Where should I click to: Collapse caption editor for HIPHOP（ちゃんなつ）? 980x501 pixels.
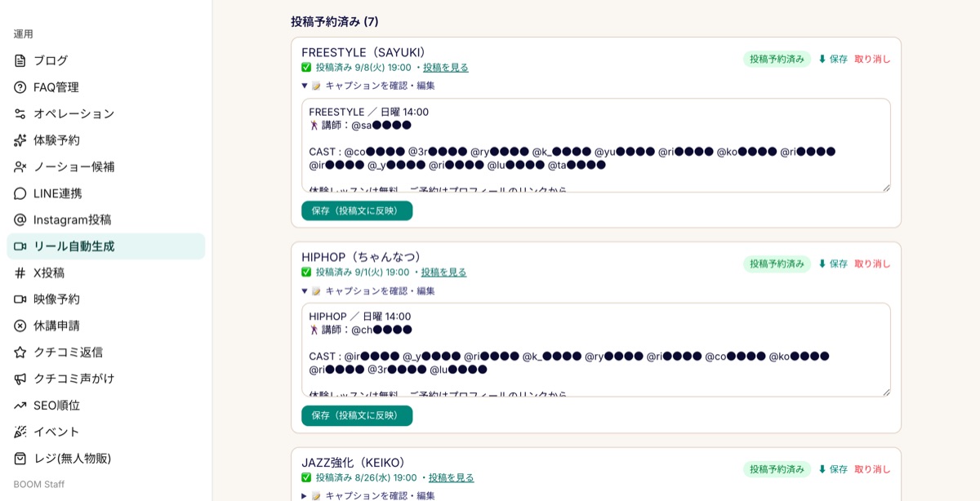click(x=368, y=290)
